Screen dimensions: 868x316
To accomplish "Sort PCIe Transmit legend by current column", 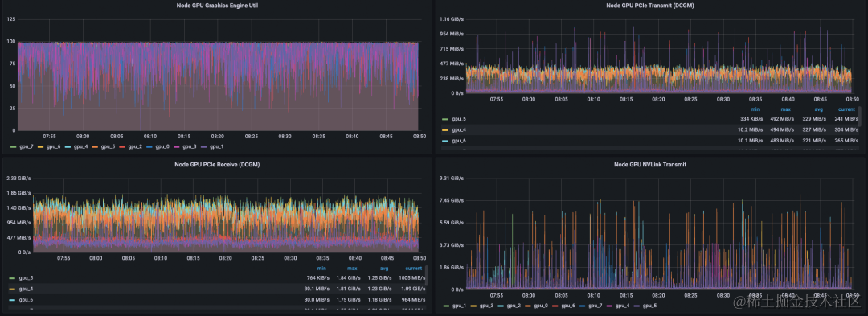I will point(846,109).
